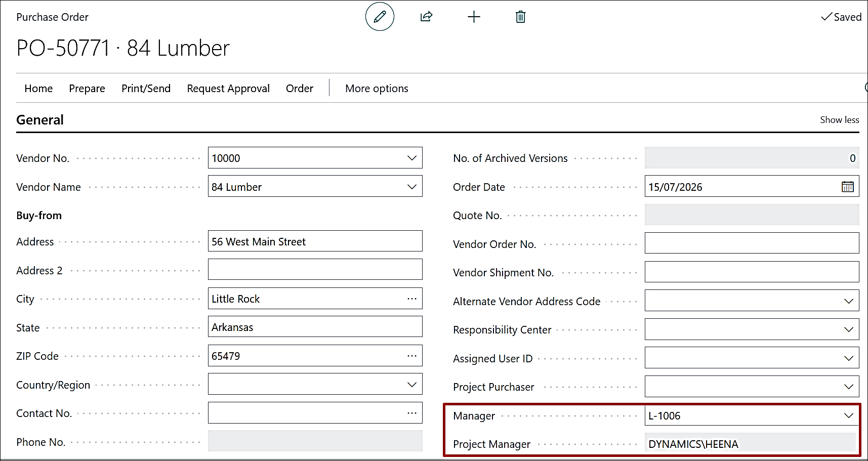
Task: Click the Address field
Action: point(315,241)
